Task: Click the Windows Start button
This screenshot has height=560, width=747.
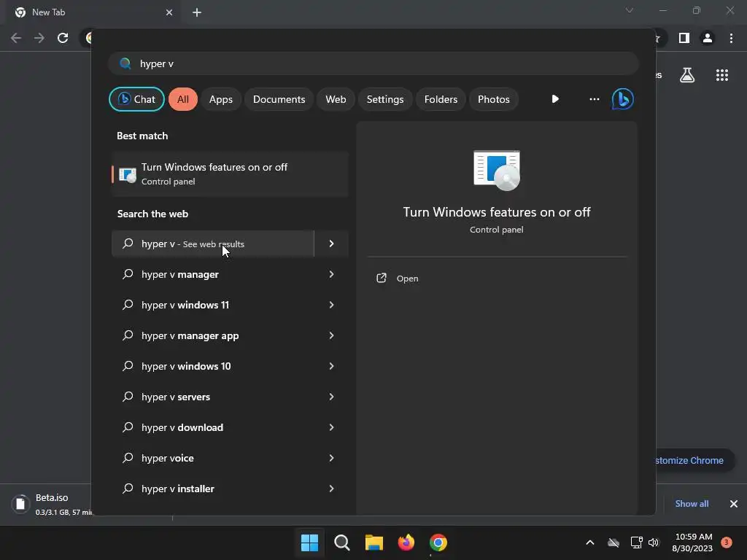Action: pos(309,542)
